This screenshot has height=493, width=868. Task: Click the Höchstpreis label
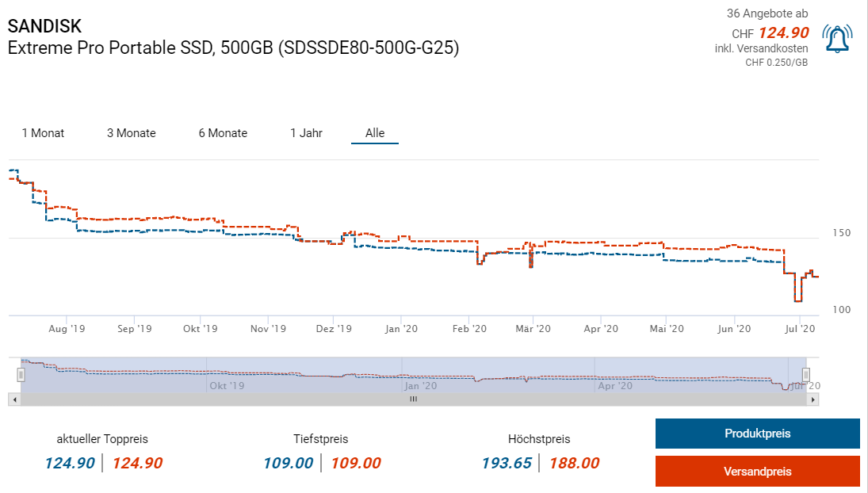tap(538, 439)
